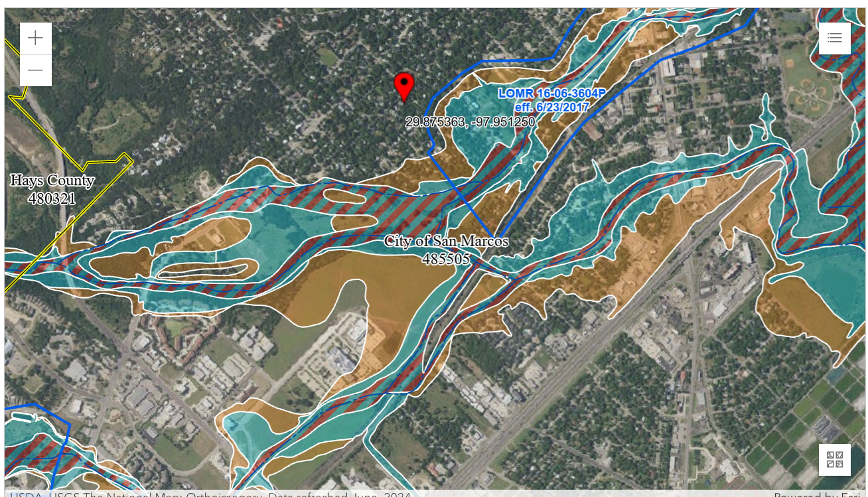Open the basemap gallery grid icon
This screenshot has height=497, width=868.
pyautogui.click(x=835, y=459)
